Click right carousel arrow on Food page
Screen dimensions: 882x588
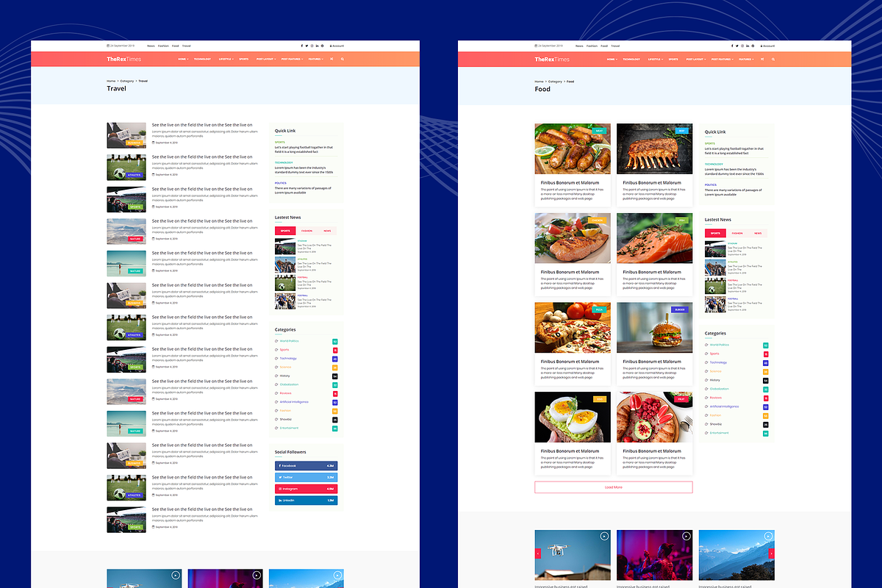(771, 553)
